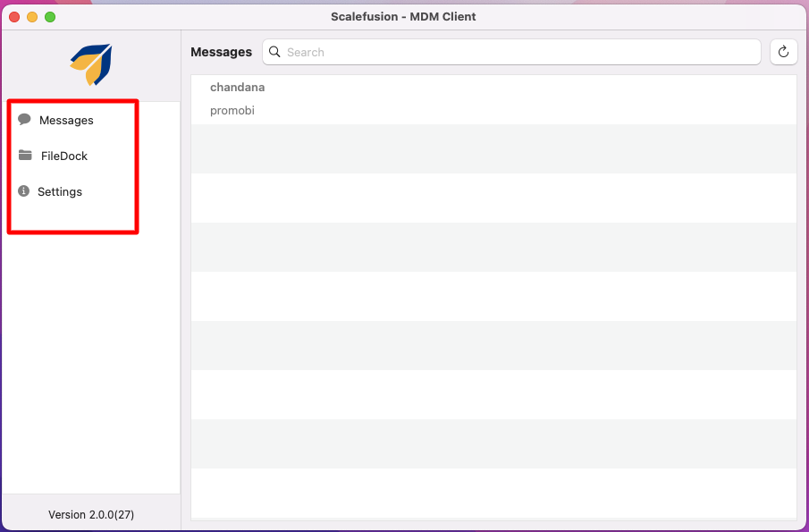The width and height of the screenshot is (809, 532).
Task: Click the Scalefusion - MDM Client title
Action: tap(403, 16)
